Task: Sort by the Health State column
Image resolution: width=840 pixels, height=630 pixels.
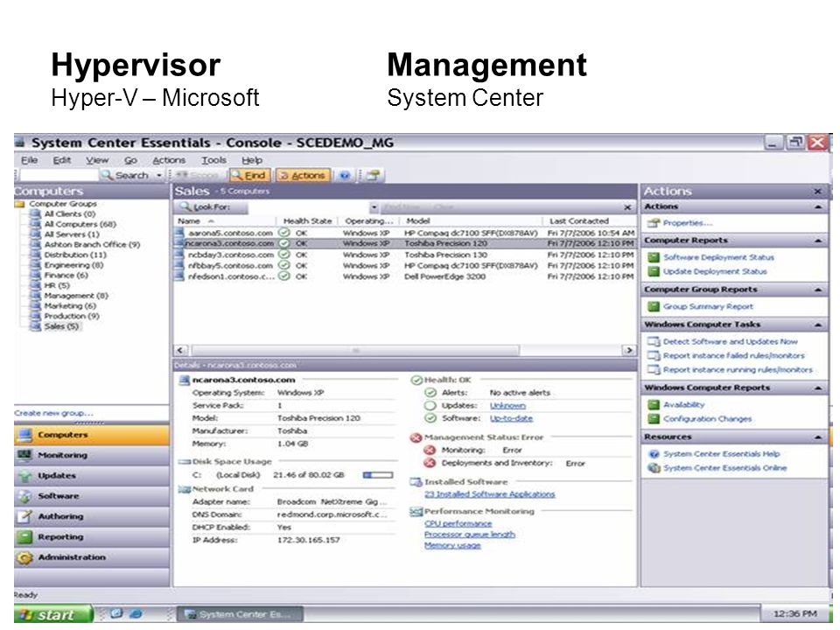Action: 308,220
